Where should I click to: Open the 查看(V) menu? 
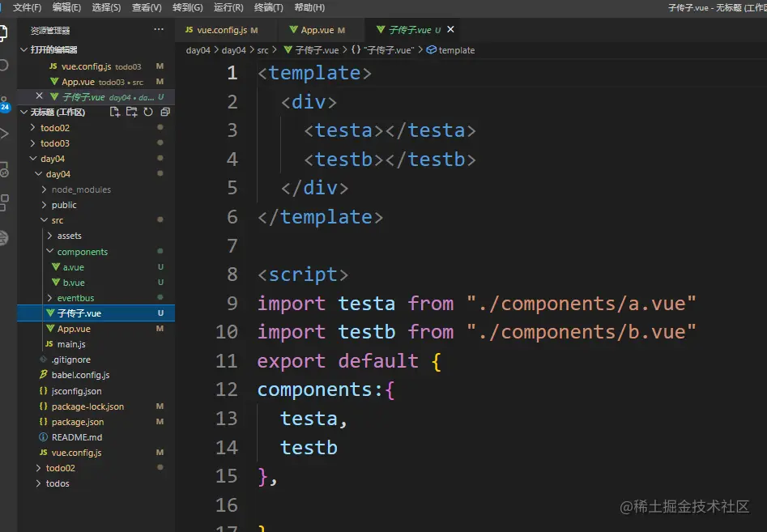click(147, 7)
